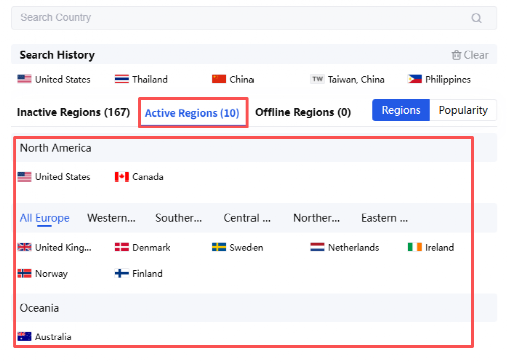507x362 pixels.
Task: Focus the Search Country input field
Action: (x=254, y=18)
